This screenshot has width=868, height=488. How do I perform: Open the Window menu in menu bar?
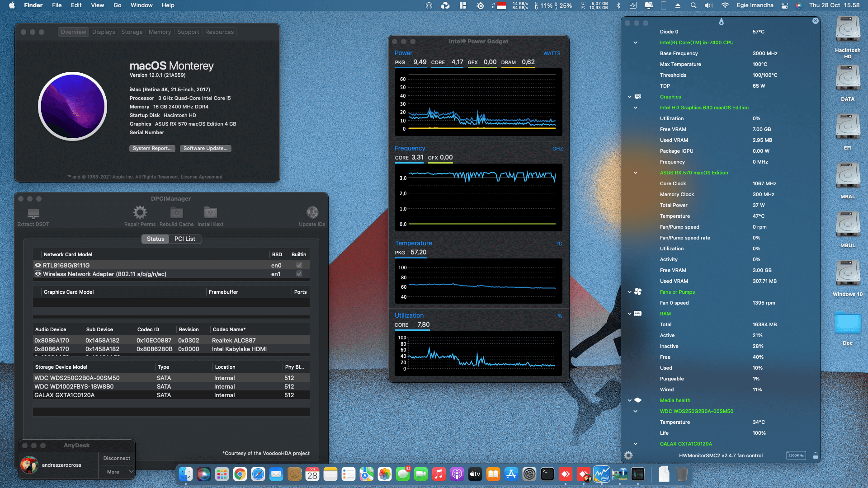coord(142,5)
